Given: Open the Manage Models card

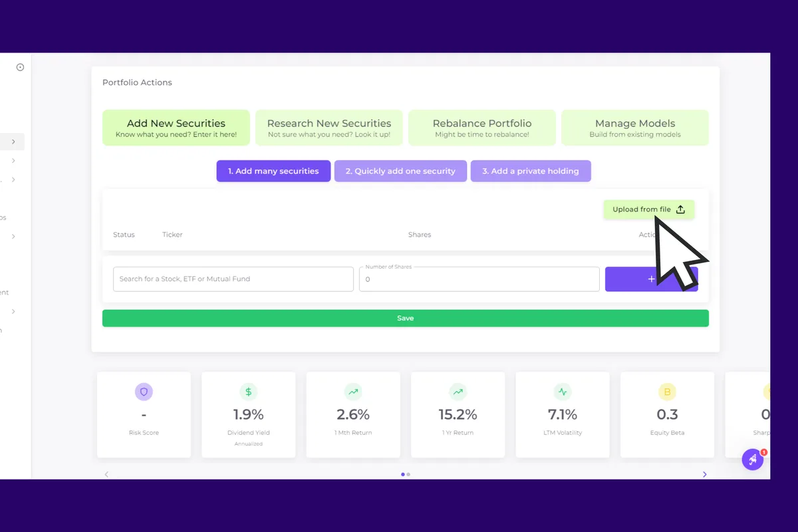Looking at the screenshot, I should tap(634, 127).
